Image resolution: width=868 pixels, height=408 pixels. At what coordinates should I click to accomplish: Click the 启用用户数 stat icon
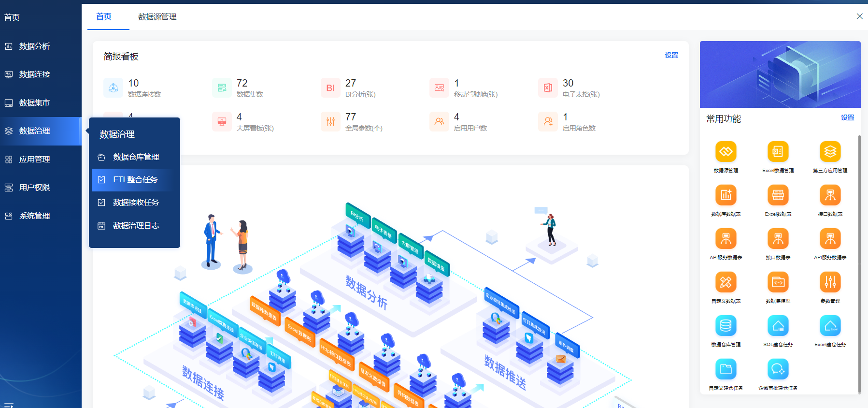click(440, 122)
